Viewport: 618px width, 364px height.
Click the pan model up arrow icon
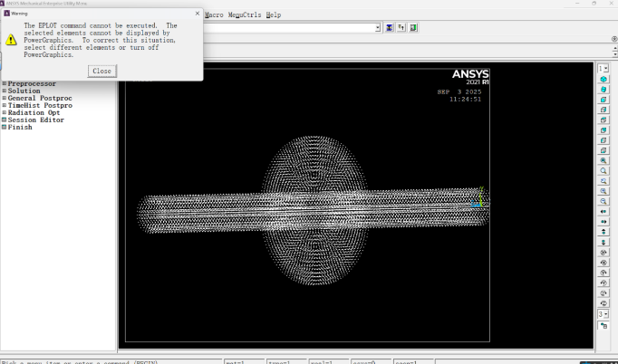604,232
